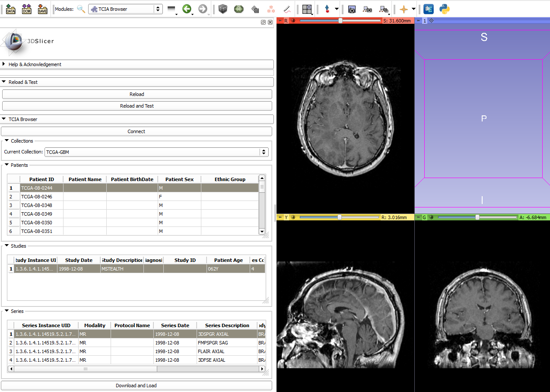Toggle the crosshair icon in toolbar
Image resolution: width=550 pixels, height=392 pixels.
click(x=404, y=9)
